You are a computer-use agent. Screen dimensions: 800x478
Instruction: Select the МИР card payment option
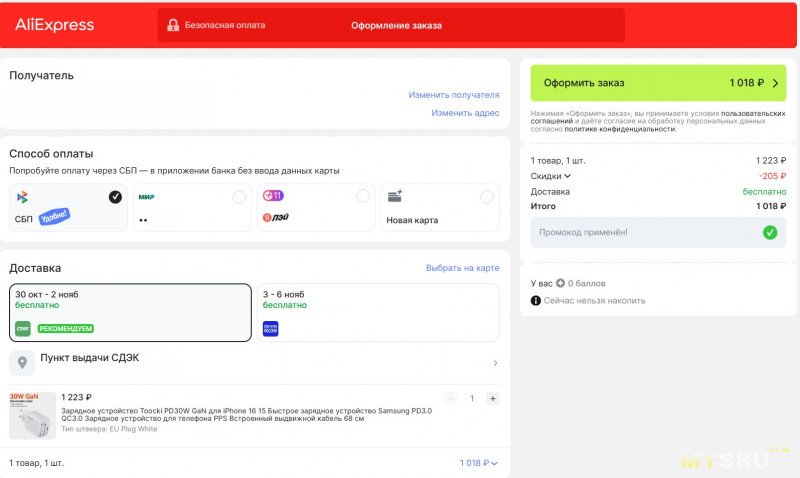pos(190,208)
